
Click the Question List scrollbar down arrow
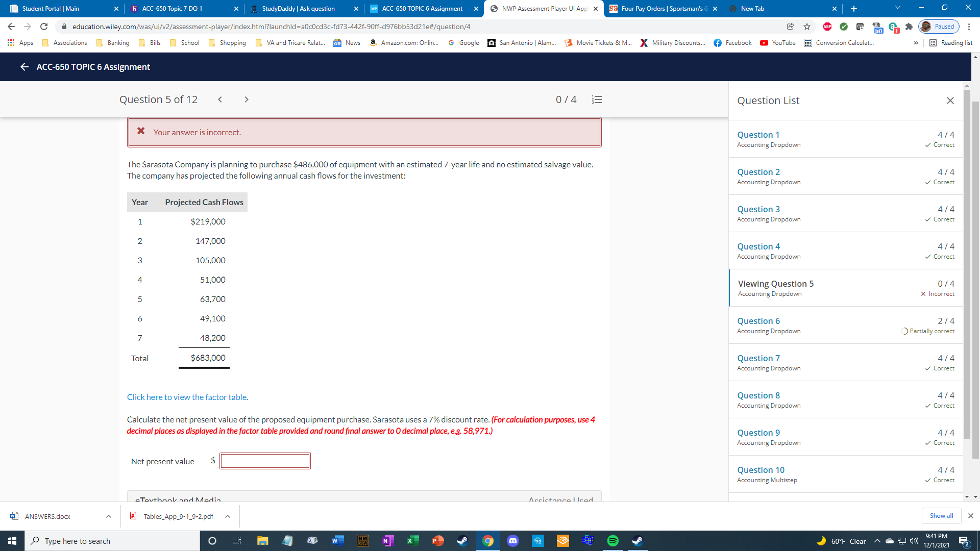[x=967, y=496]
